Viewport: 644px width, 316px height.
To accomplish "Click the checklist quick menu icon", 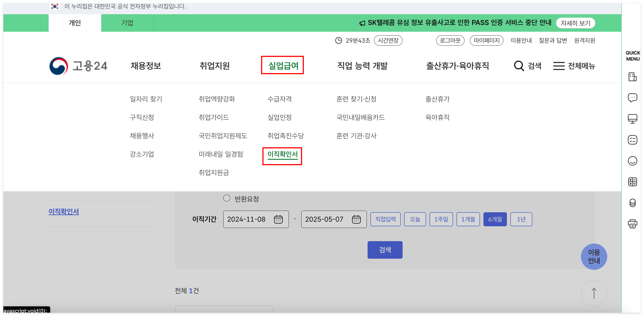I will (632, 140).
